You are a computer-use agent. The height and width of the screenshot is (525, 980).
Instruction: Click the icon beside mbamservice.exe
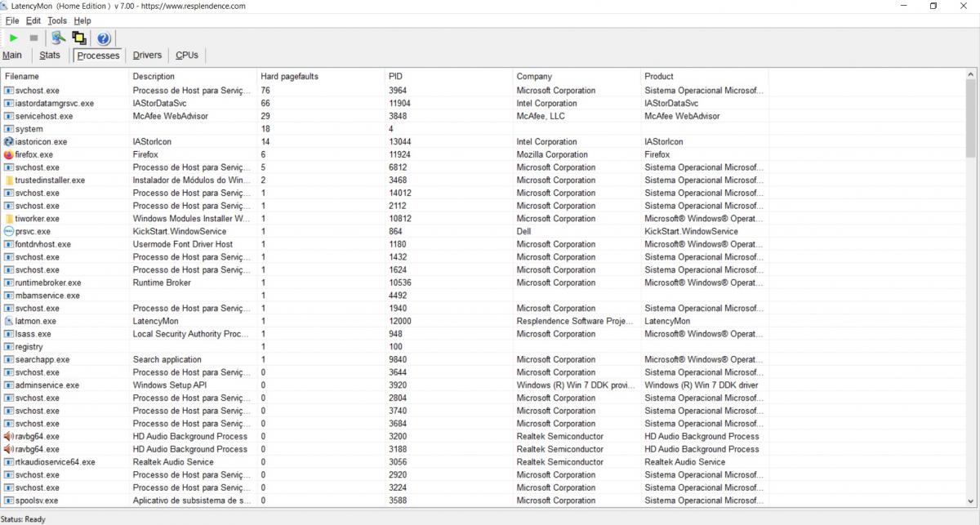(9, 296)
